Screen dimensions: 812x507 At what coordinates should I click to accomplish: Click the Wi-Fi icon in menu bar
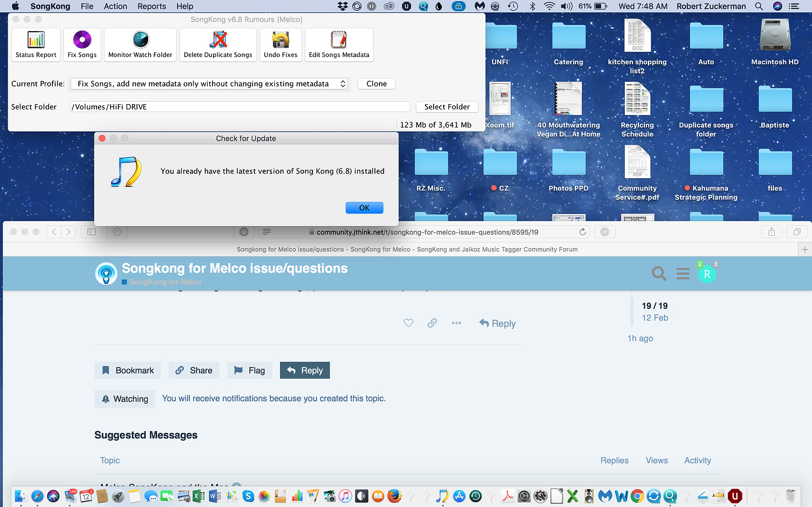549,6
